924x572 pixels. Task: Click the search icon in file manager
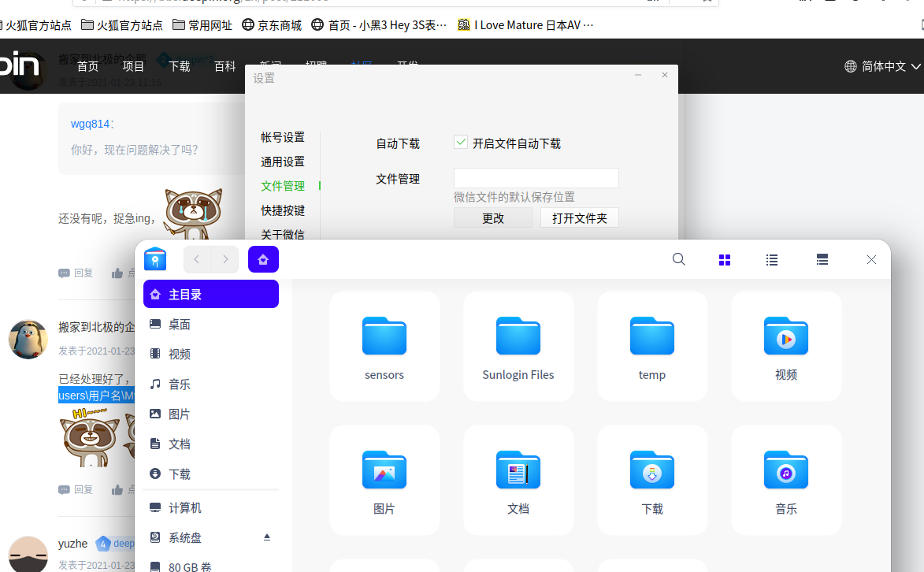(678, 259)
